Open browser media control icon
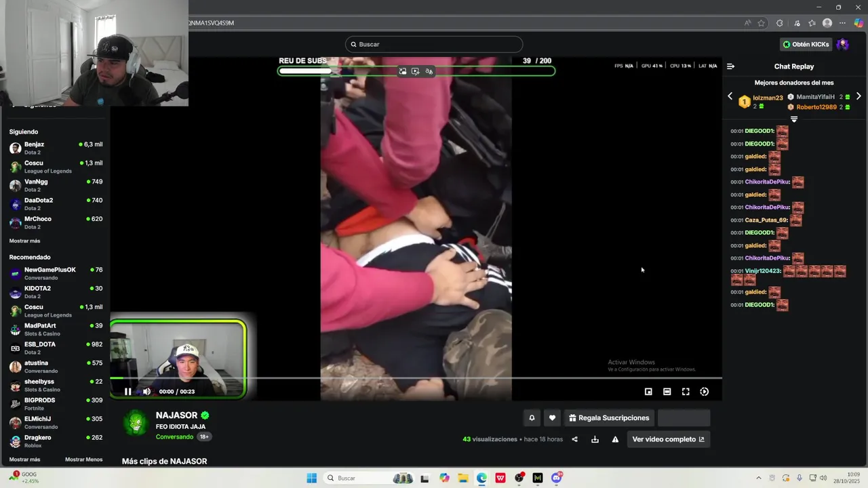This screenshot has width=868, height=488. point(797,23)
